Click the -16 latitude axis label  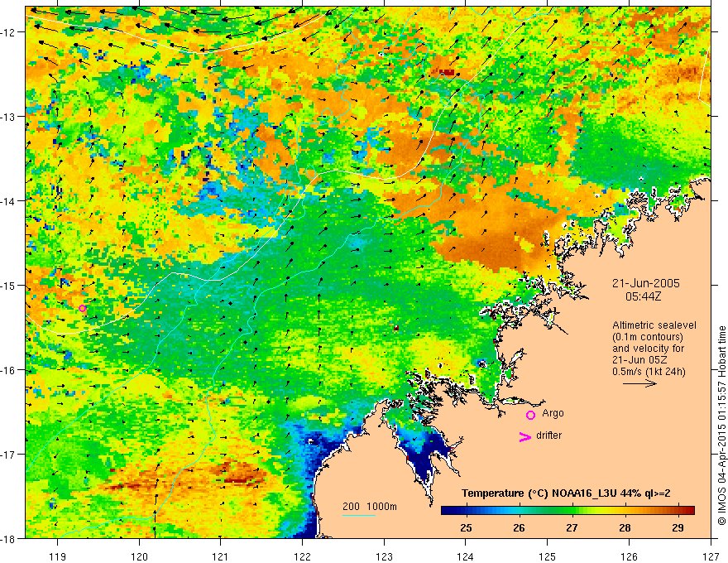(x=8, y=370)
